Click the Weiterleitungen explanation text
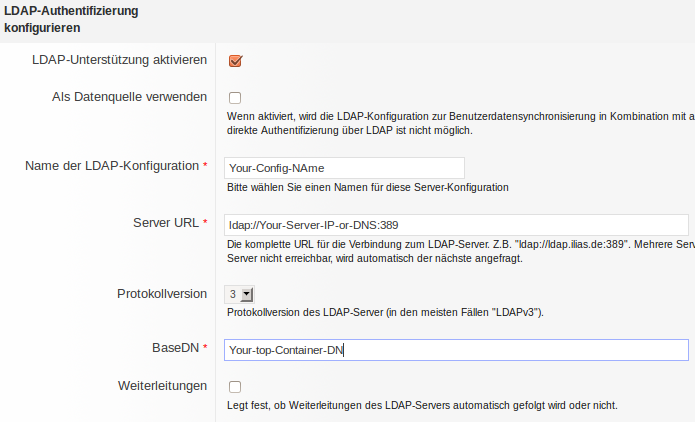 click(x=422, y=406)
